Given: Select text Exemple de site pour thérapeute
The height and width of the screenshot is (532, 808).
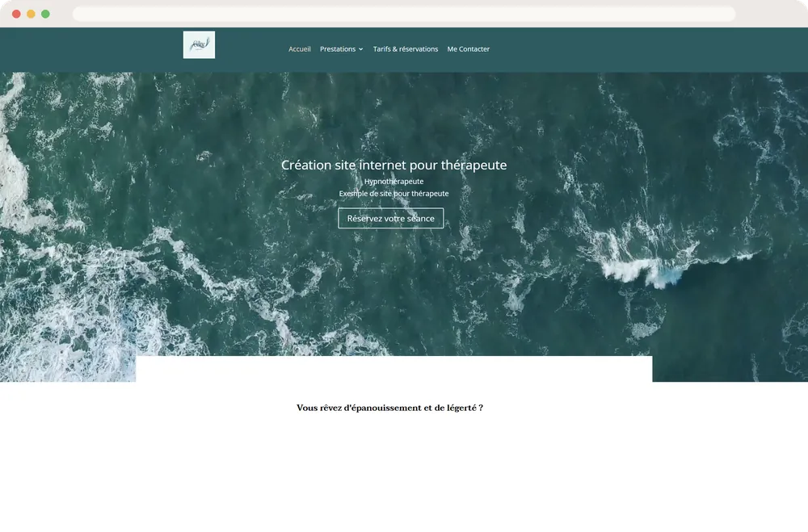Looking at the screenshot, I should point(393,194).
